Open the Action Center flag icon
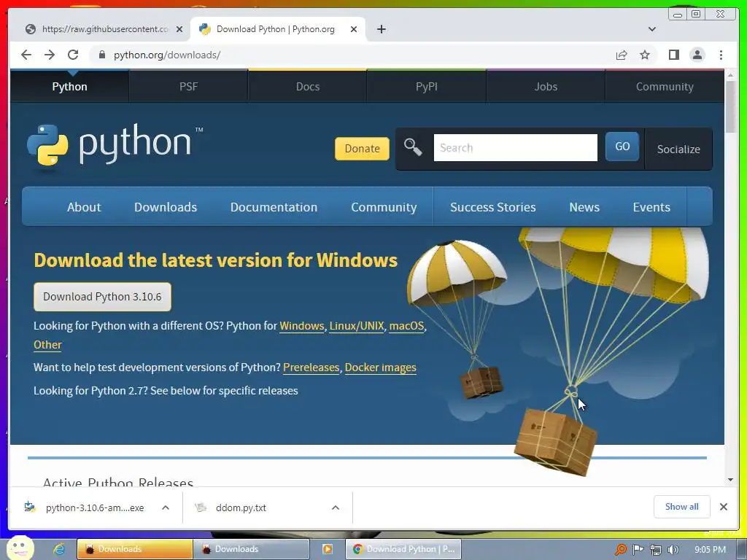747x560 pixels. pos(638,550)
